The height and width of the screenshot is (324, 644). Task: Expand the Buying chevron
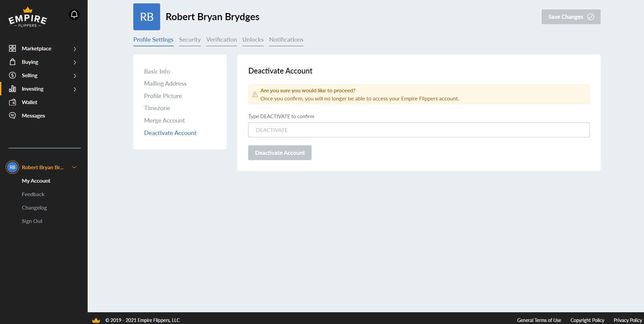tap(75, 62)
